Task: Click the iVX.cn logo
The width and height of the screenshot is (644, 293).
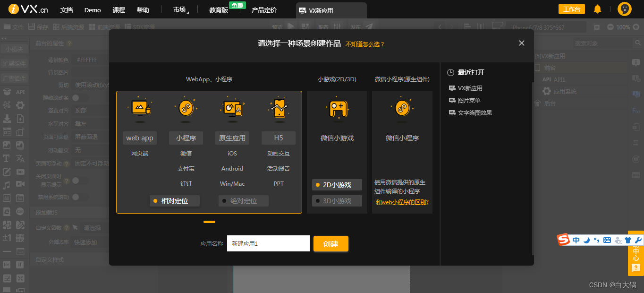Action: 28,9
